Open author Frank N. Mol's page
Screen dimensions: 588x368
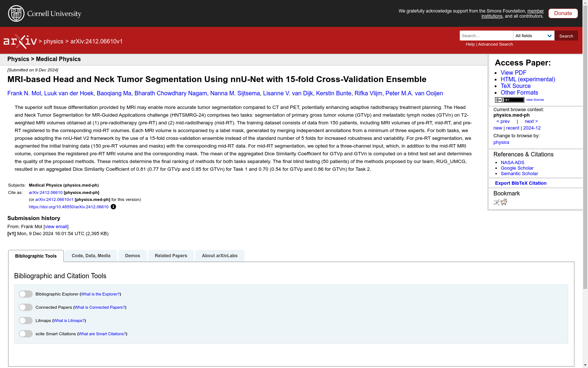pyautogui.click(x=24, y=93)
